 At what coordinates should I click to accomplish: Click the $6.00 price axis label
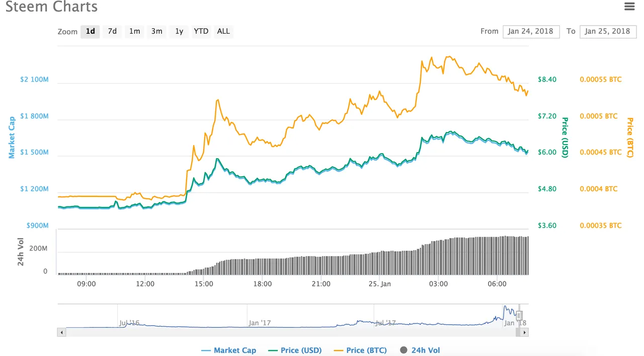tap(547, 153)
